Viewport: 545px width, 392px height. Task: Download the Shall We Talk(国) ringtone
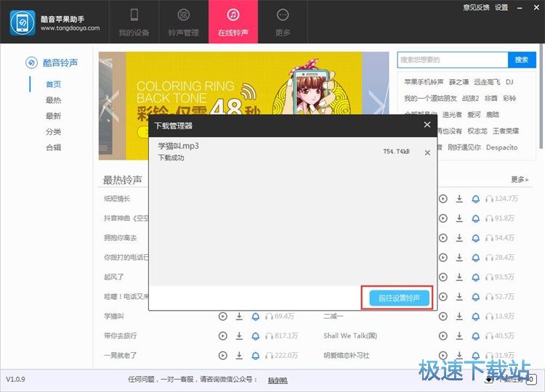point(459,336)
